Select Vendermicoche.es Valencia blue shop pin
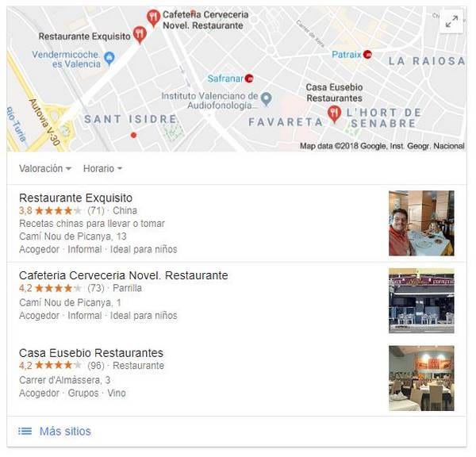The height and width of the screenshot is (457, 476). point(109,58)
